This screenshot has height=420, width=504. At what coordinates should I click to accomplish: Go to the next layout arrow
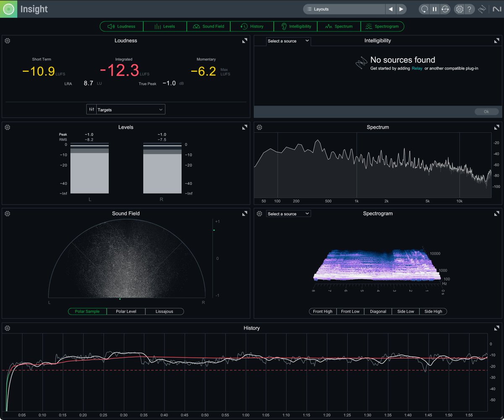[401, 9]
